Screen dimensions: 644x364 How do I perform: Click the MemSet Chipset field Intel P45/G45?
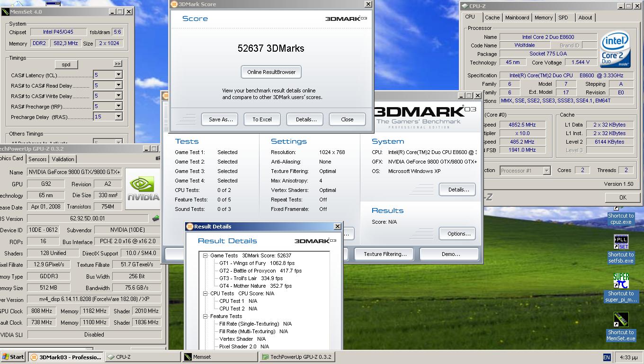(58, 32)
